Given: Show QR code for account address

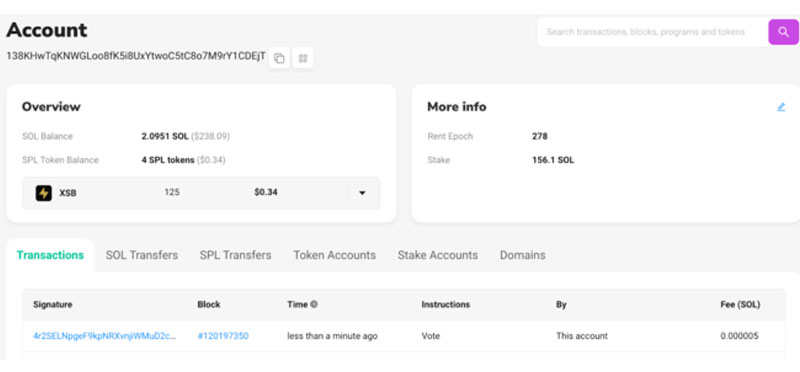Looking at the screenshot, I should coord(303,58).
